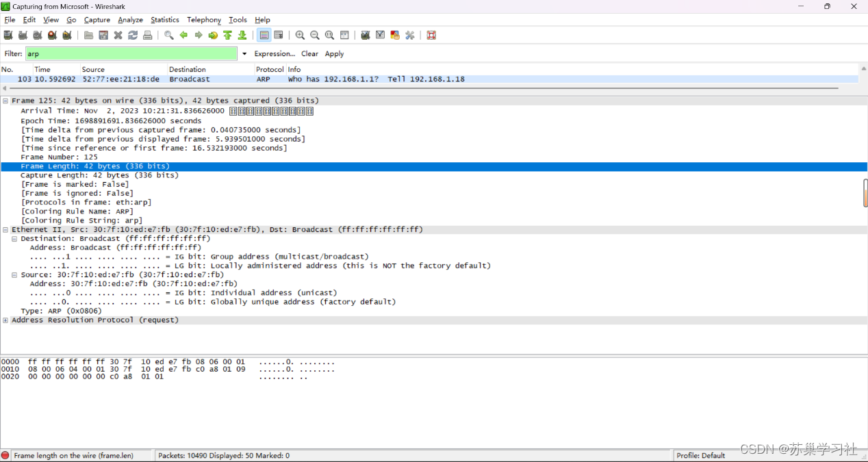Open expert info red status icon

5,455
